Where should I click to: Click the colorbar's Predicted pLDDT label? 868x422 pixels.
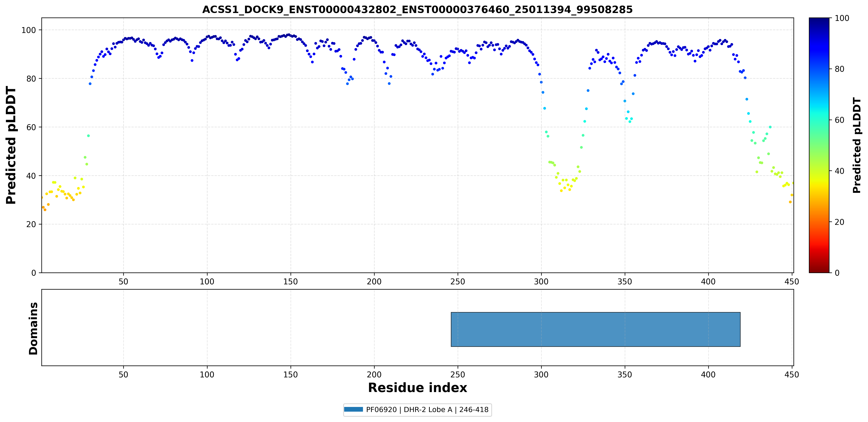857,145
